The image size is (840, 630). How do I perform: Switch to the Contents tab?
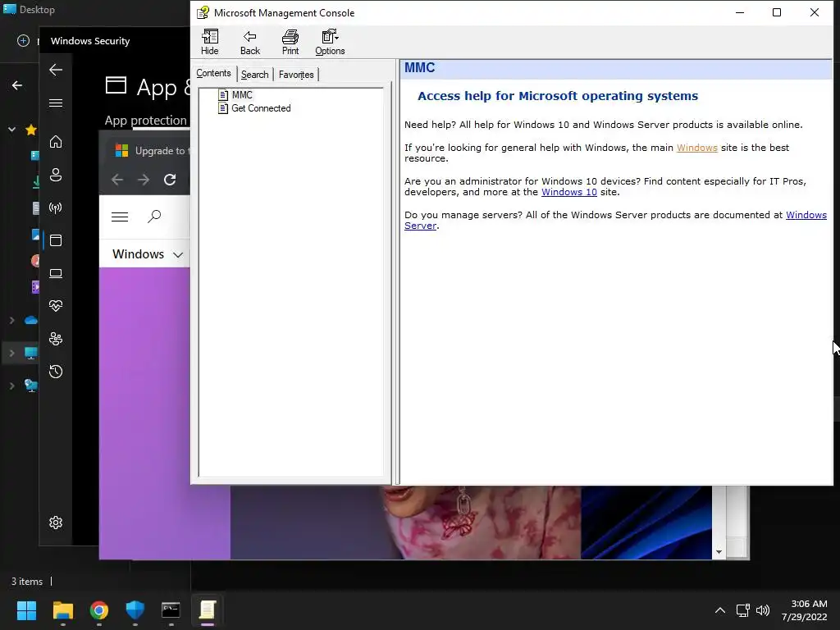213,73
